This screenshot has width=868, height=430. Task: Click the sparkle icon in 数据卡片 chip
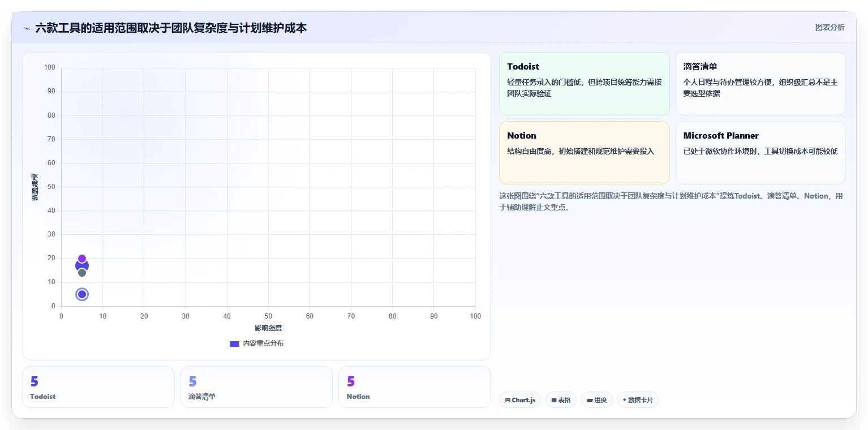(625, 400)
